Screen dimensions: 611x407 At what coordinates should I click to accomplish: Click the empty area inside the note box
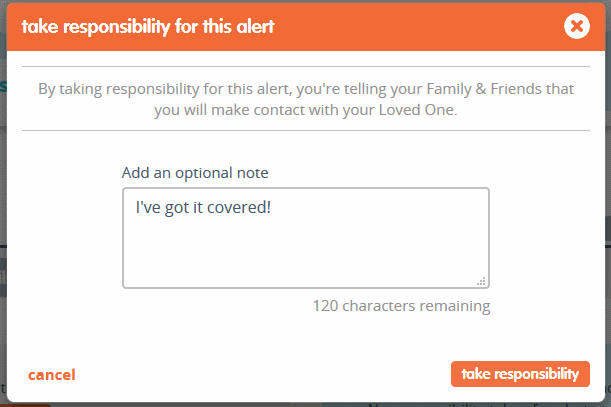coord(306,253)
